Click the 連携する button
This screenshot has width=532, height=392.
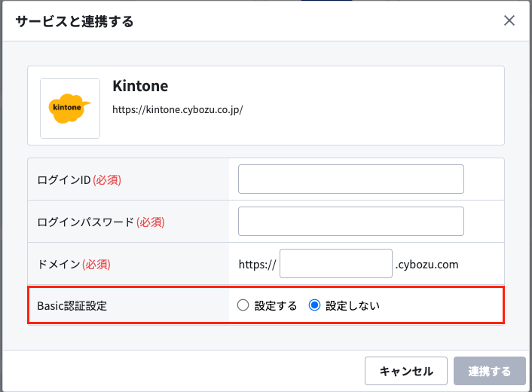click(490, 371)
